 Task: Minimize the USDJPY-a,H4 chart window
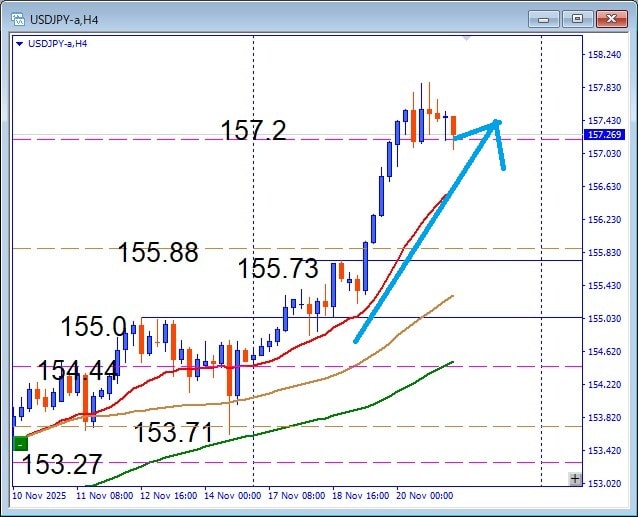click(x=545, y=18)
